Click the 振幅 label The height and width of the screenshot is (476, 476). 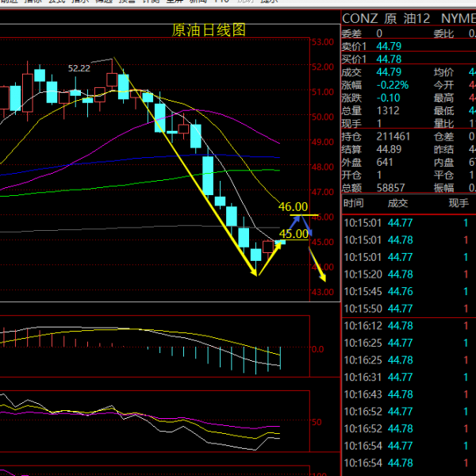pos(443,188)
